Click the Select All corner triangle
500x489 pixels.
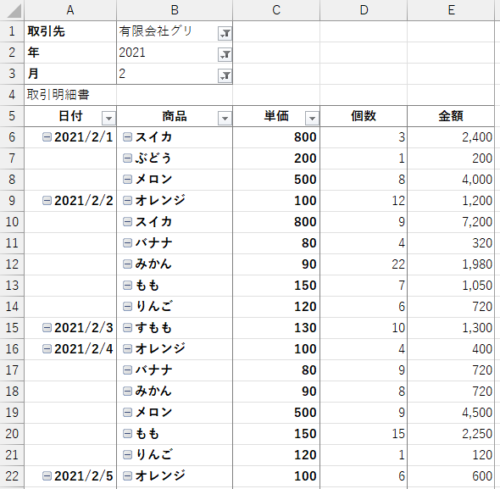coord(14,10)
